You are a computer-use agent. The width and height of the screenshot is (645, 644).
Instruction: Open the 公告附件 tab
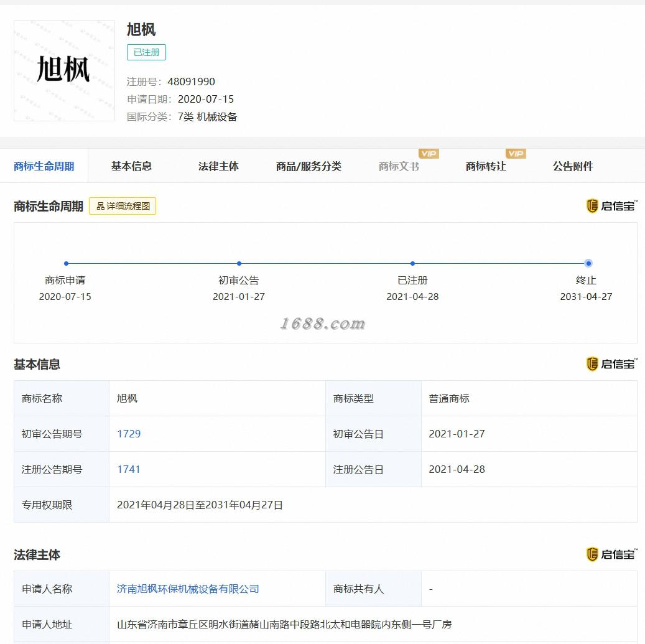(573, 166)
